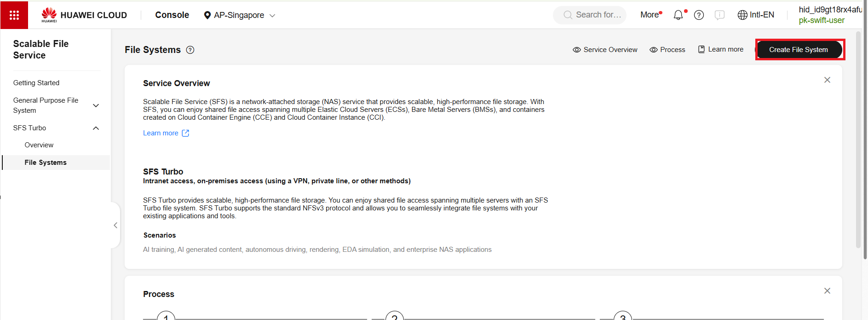The height and width of the screenshot is (320, 868).
Task: Click Create File System button
Action: tap(799, 50)
